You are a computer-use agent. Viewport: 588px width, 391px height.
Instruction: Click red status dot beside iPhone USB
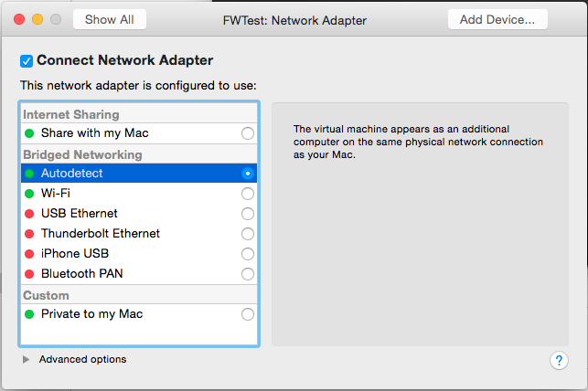pyautogui.click(x=29, y=254)
